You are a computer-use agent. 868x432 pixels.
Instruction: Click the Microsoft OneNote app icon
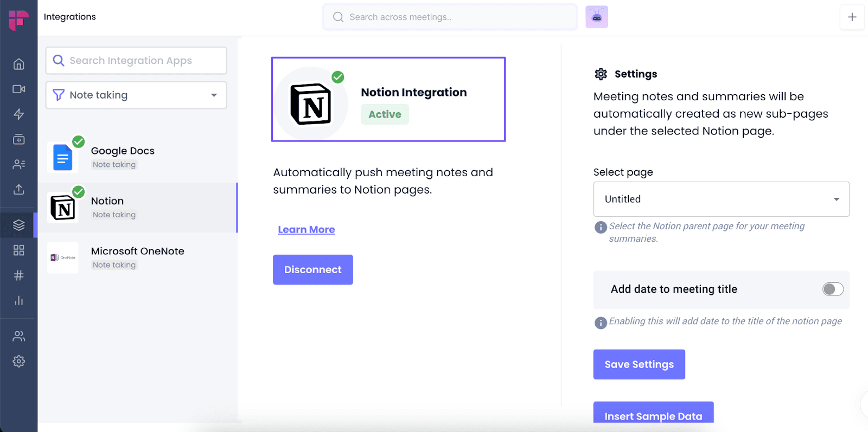(63, 258)
